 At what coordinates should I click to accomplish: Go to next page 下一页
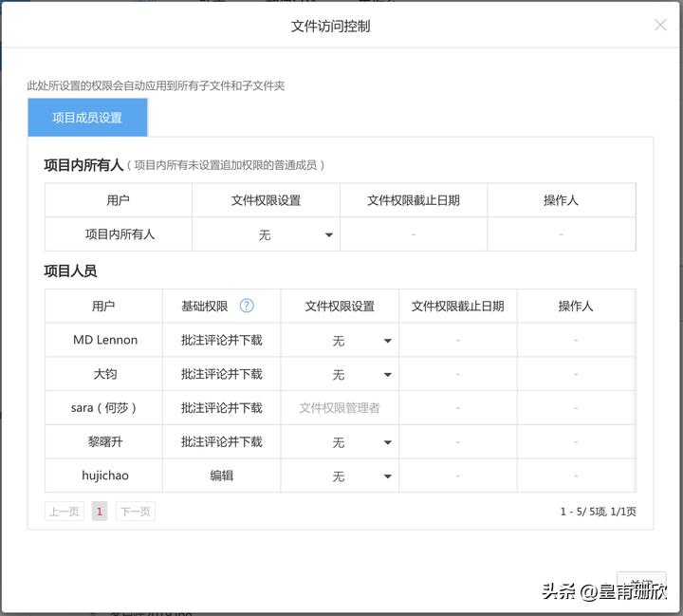click(135, 512)
